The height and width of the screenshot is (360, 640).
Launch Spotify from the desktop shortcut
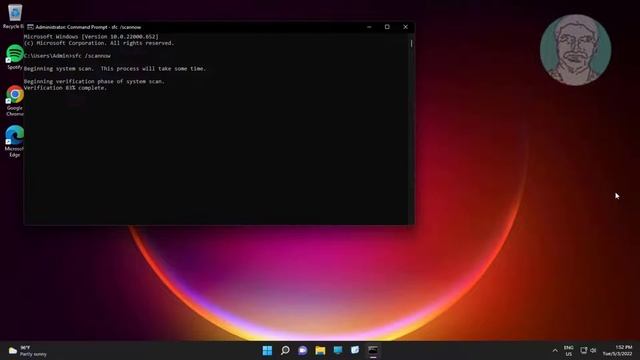pyautogui.click(x=15, y=57)
